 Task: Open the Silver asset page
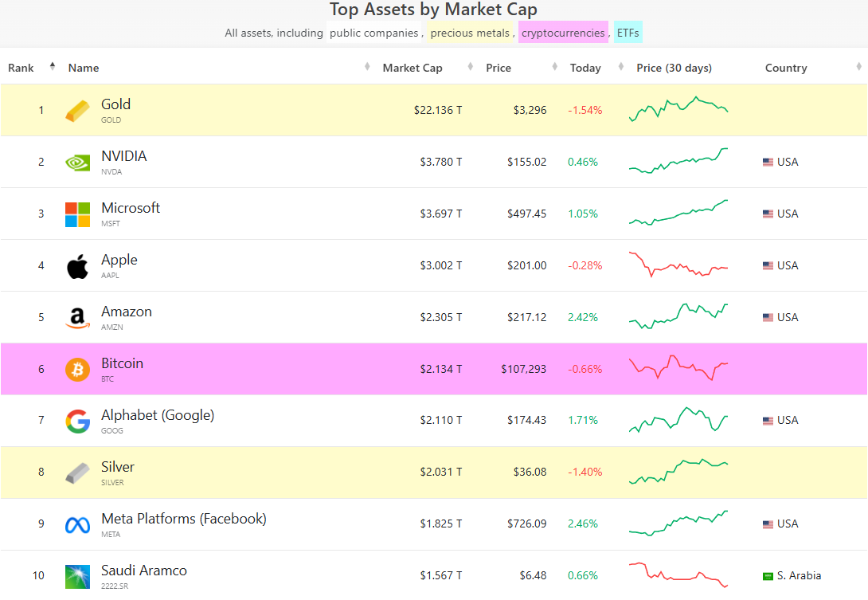point(117,467)
